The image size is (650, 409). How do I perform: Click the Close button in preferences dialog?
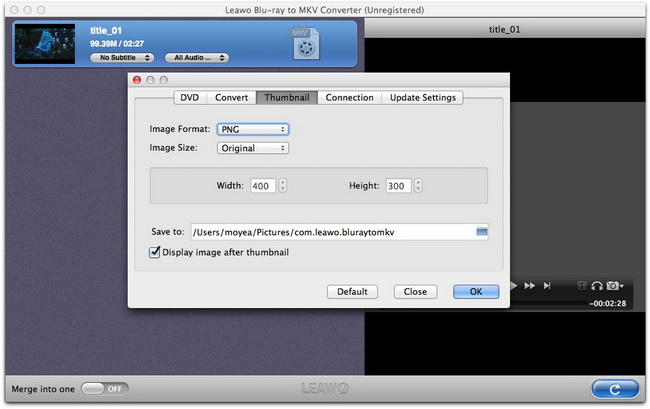click(x=415, y=292)
